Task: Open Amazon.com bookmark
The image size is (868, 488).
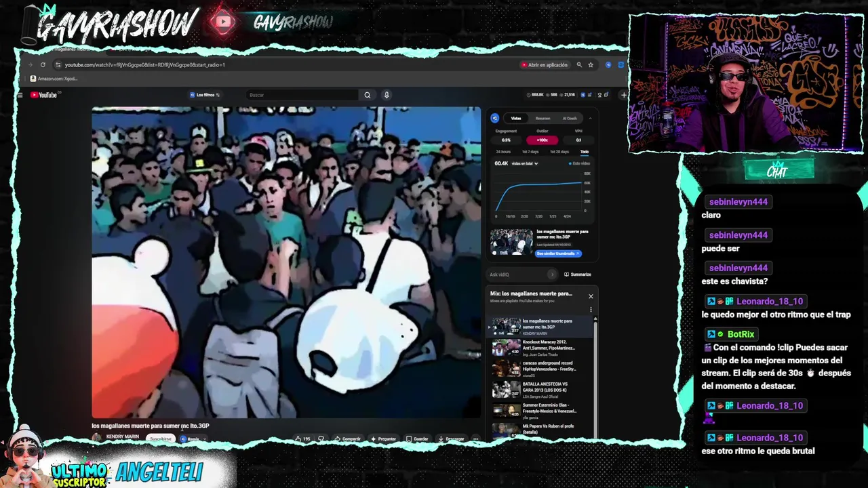Action: tap(54, 79)
